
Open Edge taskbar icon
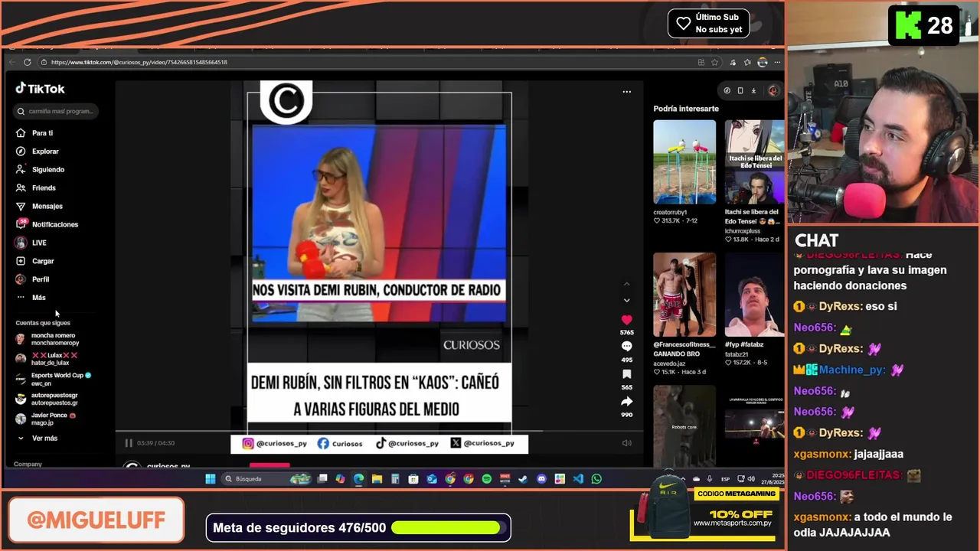coord(358,479)
